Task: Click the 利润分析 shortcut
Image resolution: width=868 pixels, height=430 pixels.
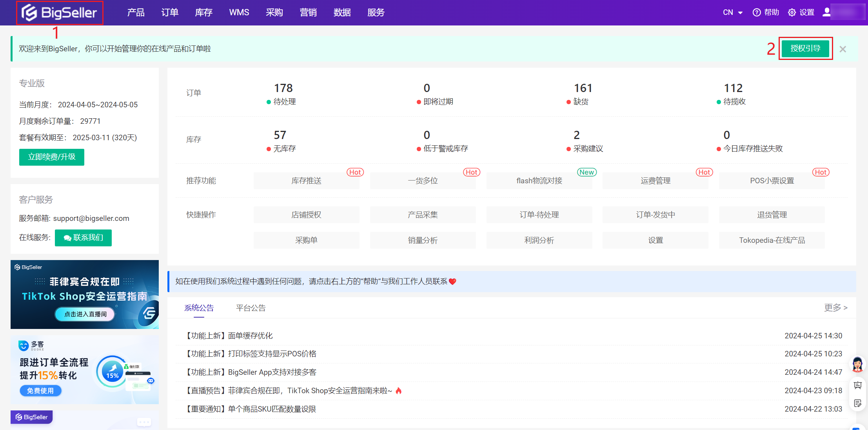Action: 539,240
